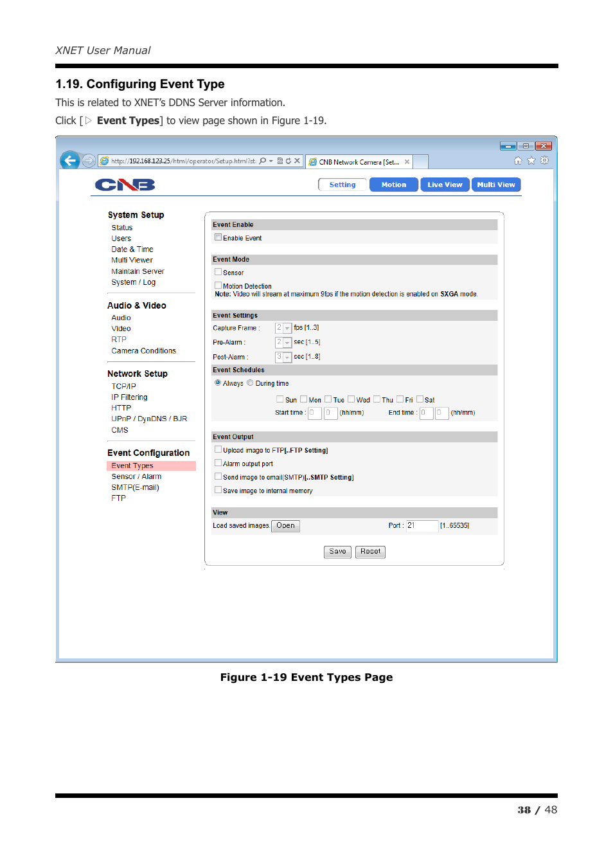Open TCP/IP network settings link
Viewport: 613px width, 868px height.
pyautogui.click(x=124, y=386)
